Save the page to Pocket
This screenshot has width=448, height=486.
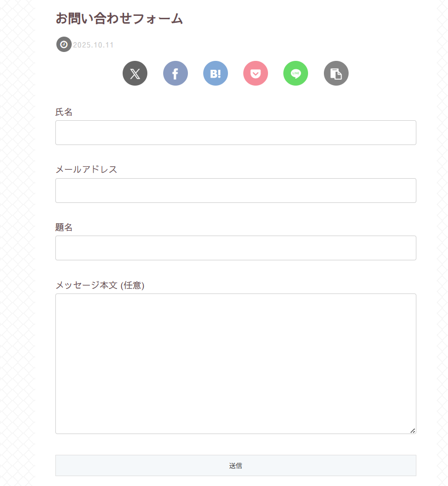[x=256, y=74]
